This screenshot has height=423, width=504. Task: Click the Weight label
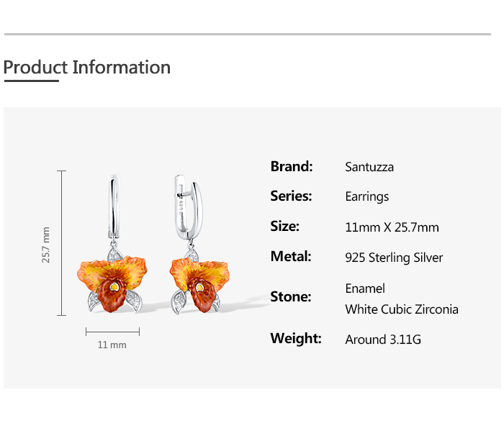(x=296, y=338)
